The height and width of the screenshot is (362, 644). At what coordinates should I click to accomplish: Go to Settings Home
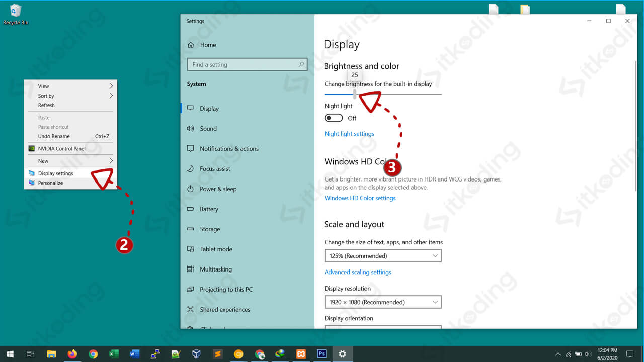click(202, 45)
